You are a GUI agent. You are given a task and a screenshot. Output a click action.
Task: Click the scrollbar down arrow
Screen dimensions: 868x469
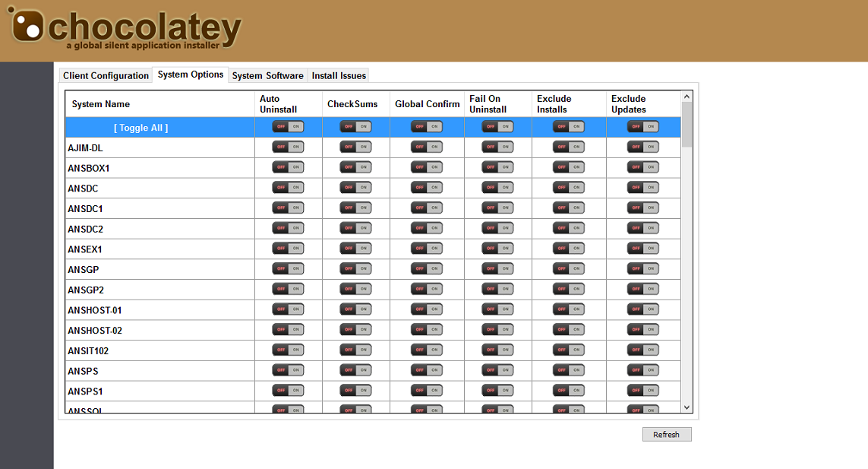687,407
